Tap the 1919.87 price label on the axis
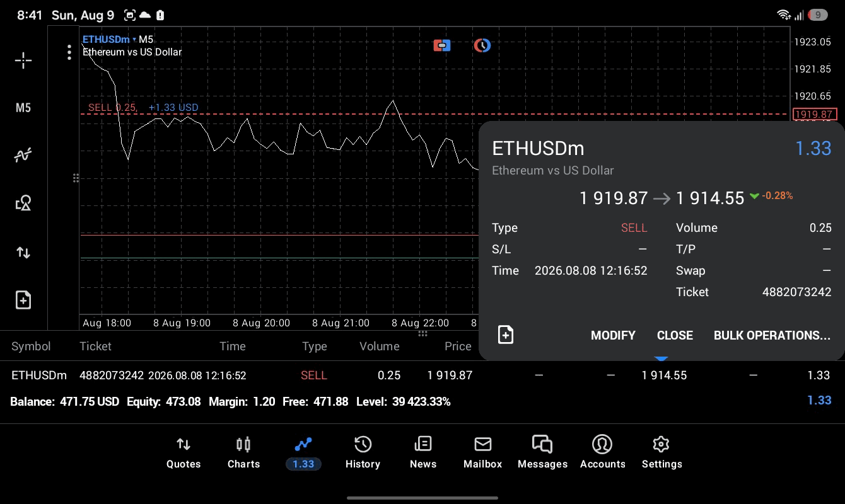Image resolution: width=845 pixels, height=504 pixels. (815, 114)
